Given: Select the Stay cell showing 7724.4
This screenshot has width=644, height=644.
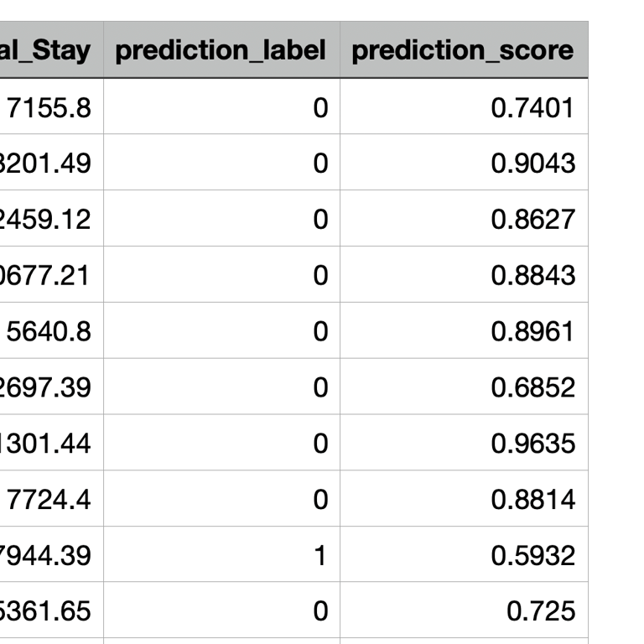Looking at the screenshot, I should (x=49, y=500).
